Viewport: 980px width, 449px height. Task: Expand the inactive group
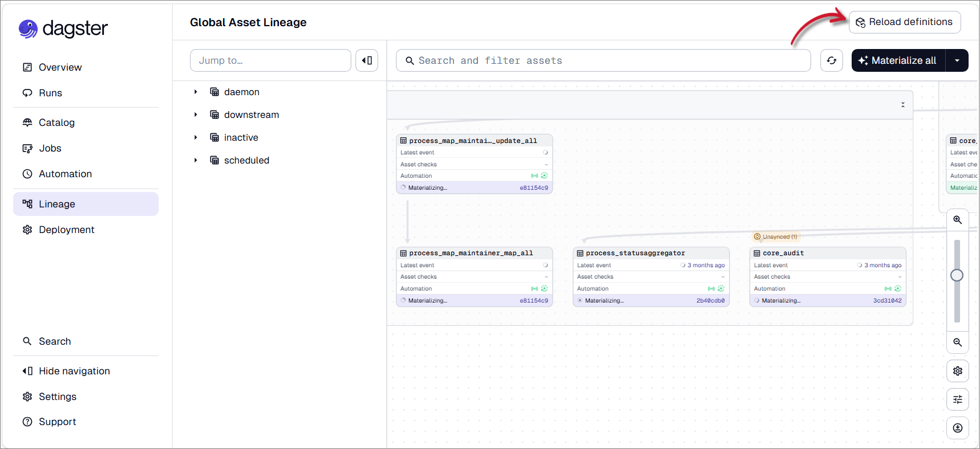[196, 137]
